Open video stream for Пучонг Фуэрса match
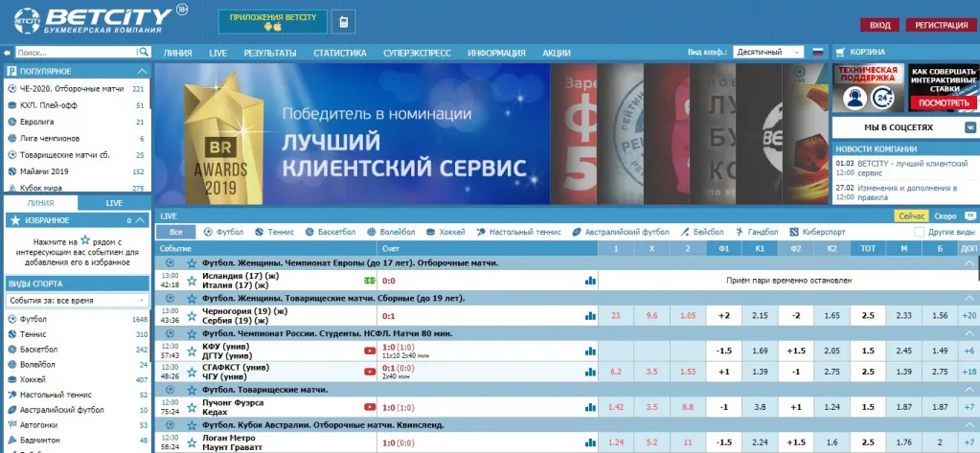980x453 pixels. point(370,407)
